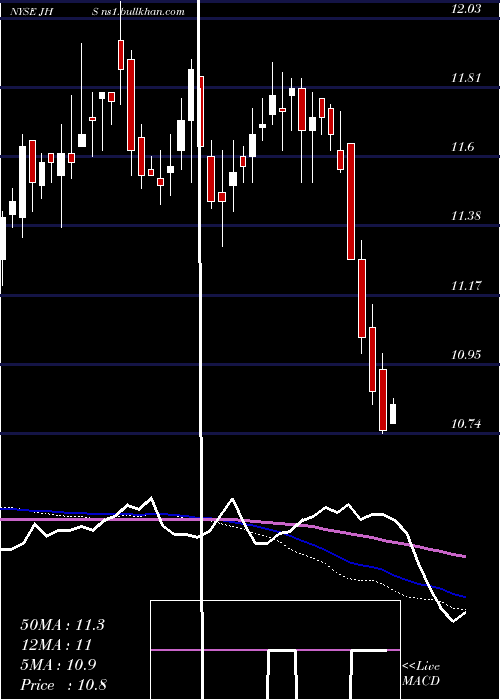This screenshot has height=700, width=500.
Task: Click the 11.38 price axis label
Action: click(466, 216)
